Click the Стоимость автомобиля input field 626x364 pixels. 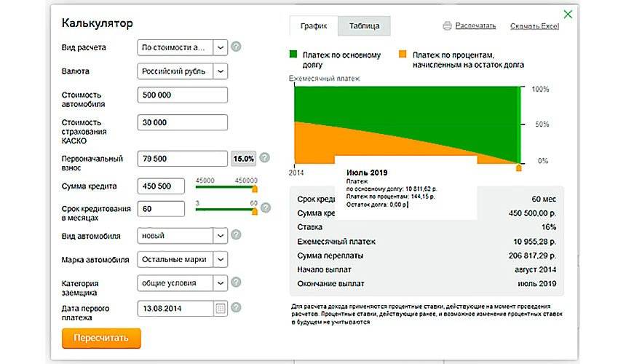click(x=182, y=95)
